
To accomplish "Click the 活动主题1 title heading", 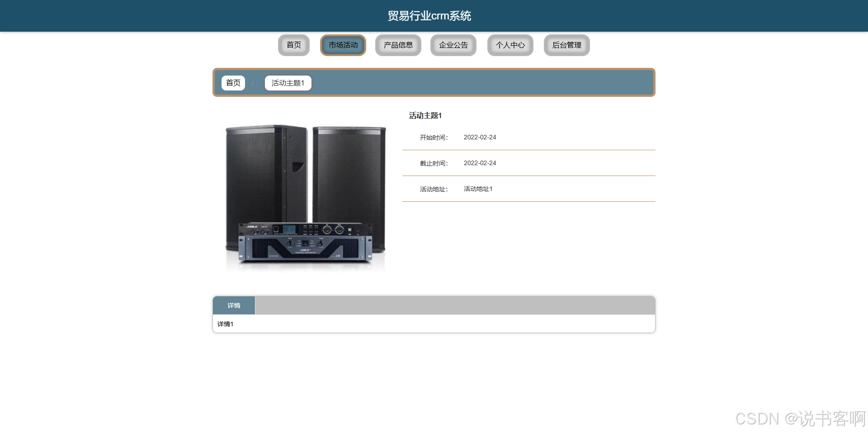I will point(425,116).
